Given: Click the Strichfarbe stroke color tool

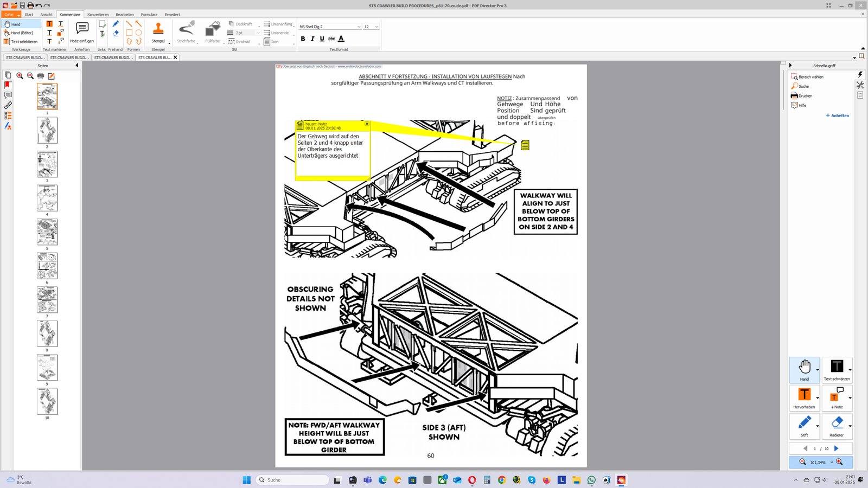Looking at the screenshot, I should tap(186, 33).
